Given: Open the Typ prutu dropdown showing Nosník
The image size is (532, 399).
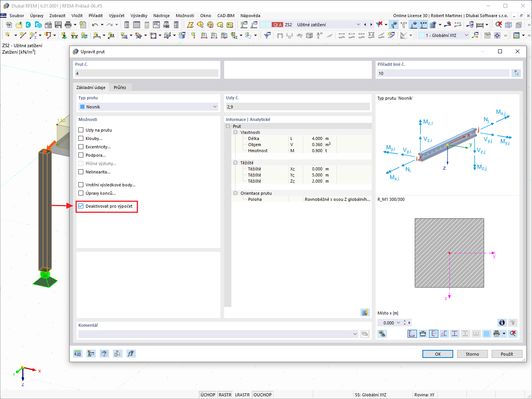Looking at the screenshot, I should click(148, 107).
